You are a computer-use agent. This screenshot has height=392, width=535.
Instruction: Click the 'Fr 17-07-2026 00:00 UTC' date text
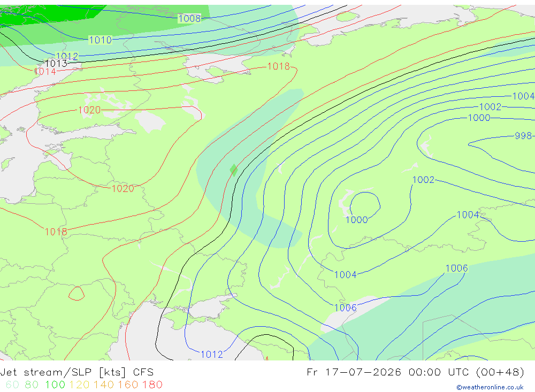[x=389, y=372]
